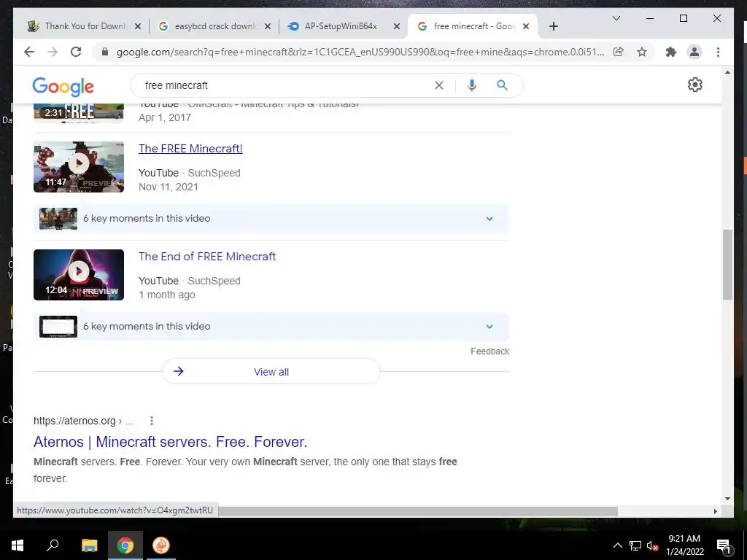This screenshot has width=747, height=560.
Task: Click the Chrome taskbar icon
Action: tap(125, 545)
